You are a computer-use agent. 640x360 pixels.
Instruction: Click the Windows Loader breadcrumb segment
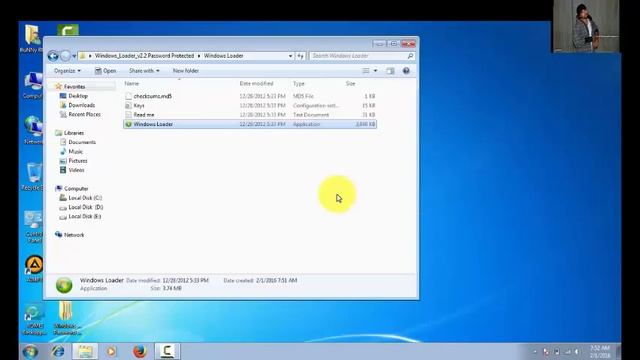224,56
